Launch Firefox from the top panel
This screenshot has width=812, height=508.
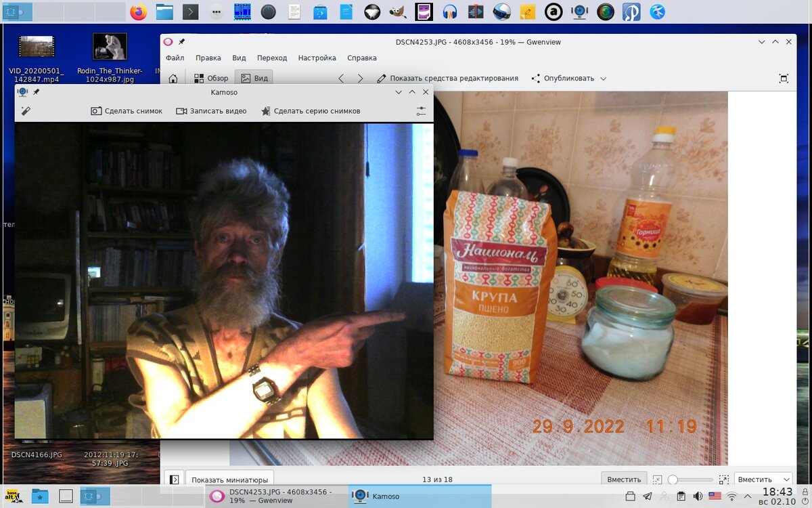[x=139, y=12]
